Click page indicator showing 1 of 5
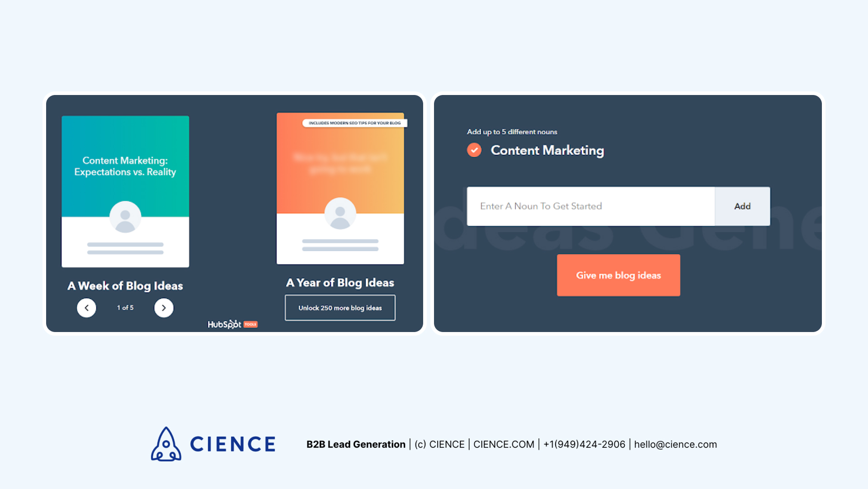Viewport: 868px width, 489px height. point(125,308)
